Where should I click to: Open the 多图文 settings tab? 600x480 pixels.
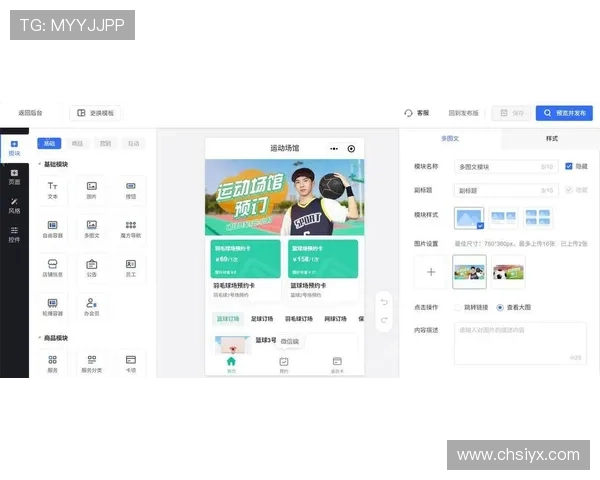pyautogui.click(x=450, y=138)
